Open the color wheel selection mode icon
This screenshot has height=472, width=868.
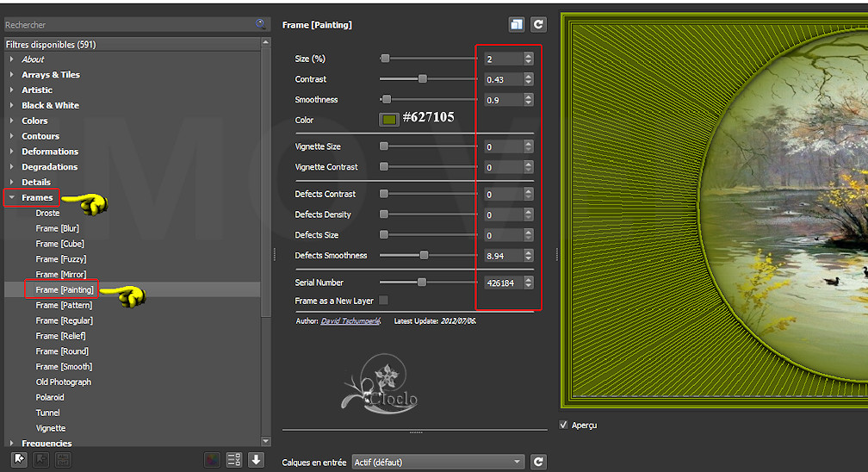212,460
